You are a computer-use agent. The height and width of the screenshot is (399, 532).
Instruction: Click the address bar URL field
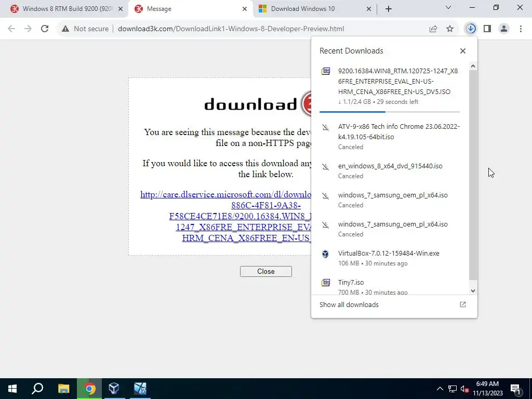pos(231,29)
